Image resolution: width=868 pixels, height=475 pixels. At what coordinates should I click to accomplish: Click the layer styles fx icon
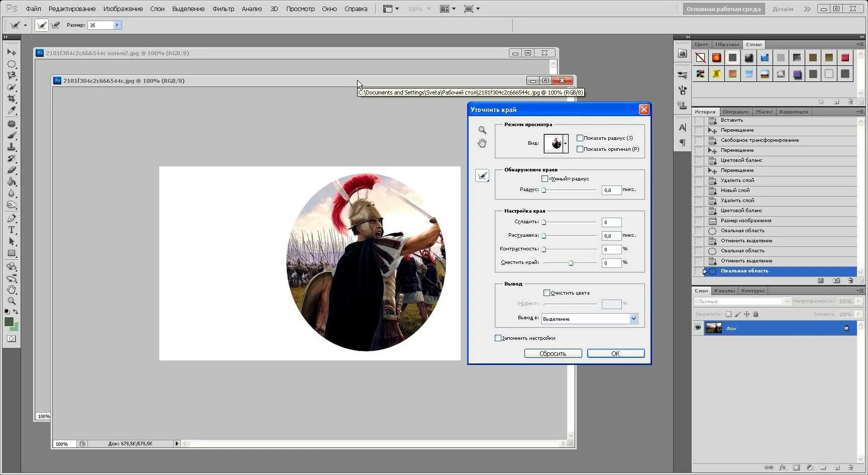(x=783, y=467)
